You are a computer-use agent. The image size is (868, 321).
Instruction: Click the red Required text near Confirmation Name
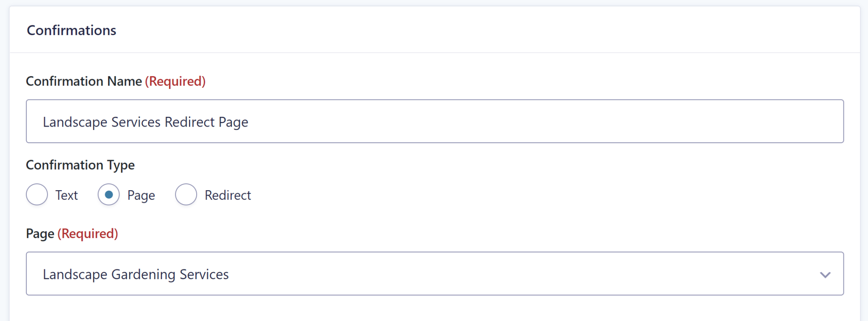[x=175, y=81]
